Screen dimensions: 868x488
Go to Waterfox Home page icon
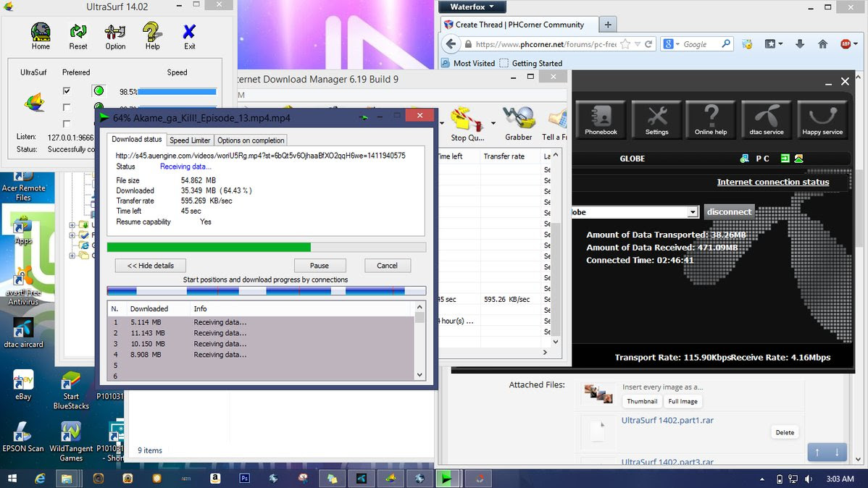pyautogui.click(x=822, y=44)
